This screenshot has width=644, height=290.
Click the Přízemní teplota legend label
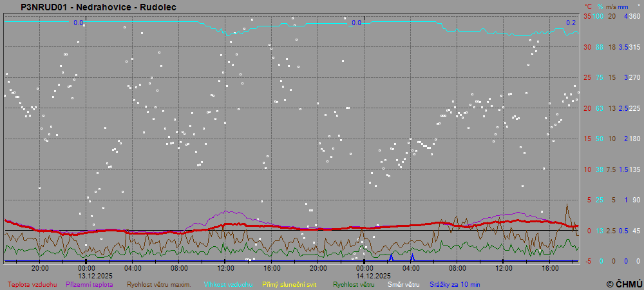[91, 284]
